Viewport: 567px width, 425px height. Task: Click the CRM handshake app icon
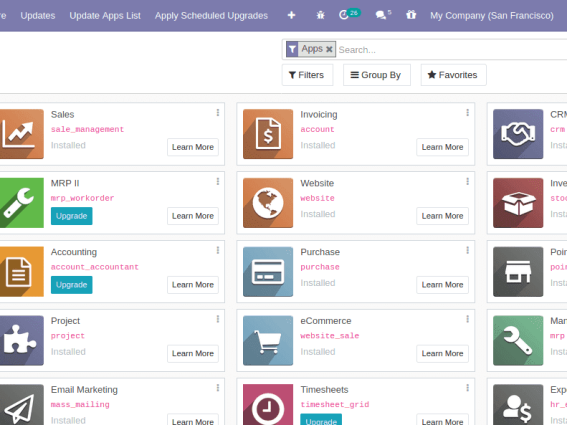518,134
